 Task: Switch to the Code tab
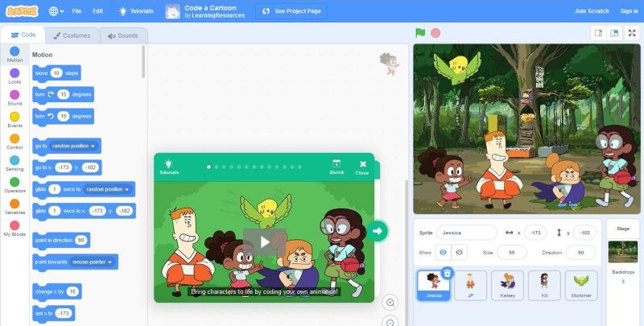[23, 35]
